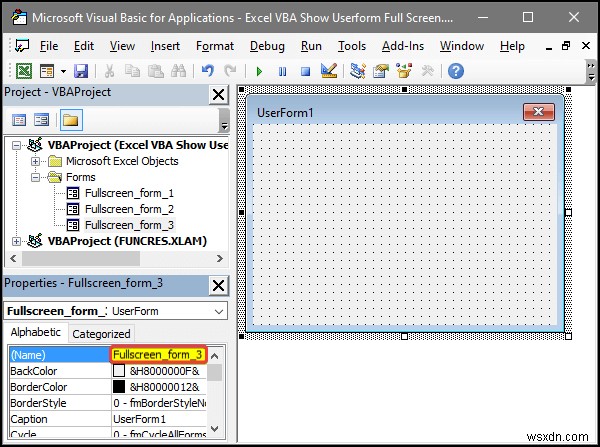Click the View Object icon in Project pane
600x447 pixels.
(x=41, y=120)
